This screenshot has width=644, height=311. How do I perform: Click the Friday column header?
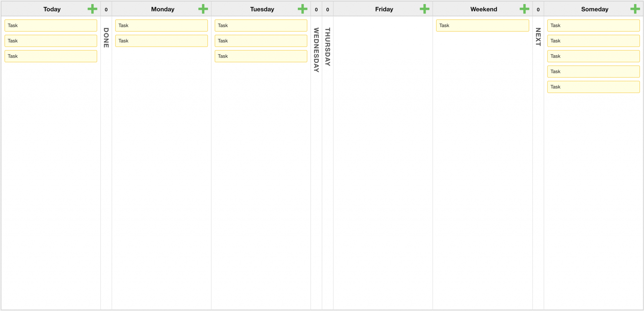(x=384, y=9)
